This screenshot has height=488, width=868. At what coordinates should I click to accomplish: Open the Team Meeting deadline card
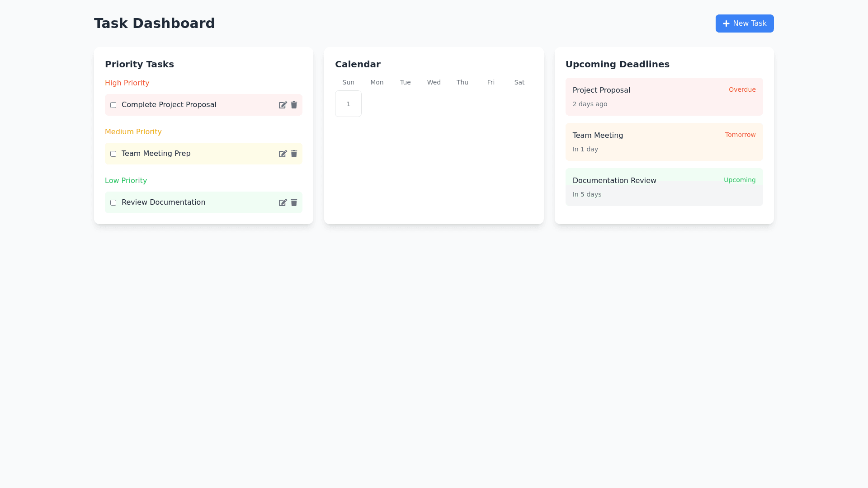click(664, 142)
